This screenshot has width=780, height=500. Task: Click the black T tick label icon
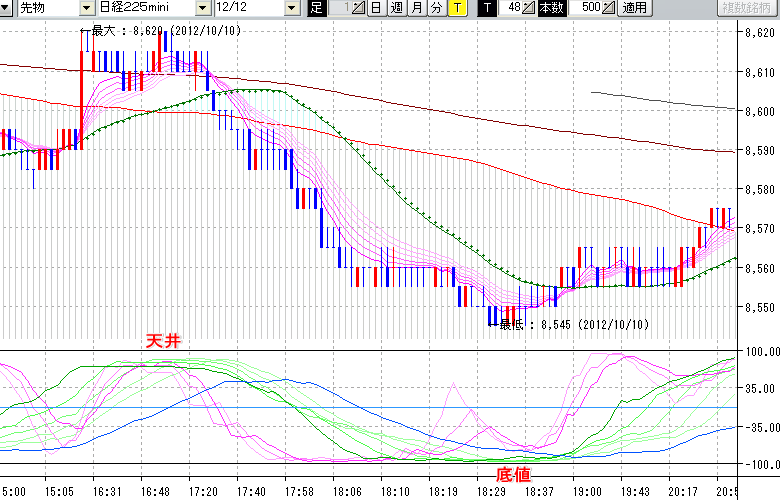click(486, 8)
